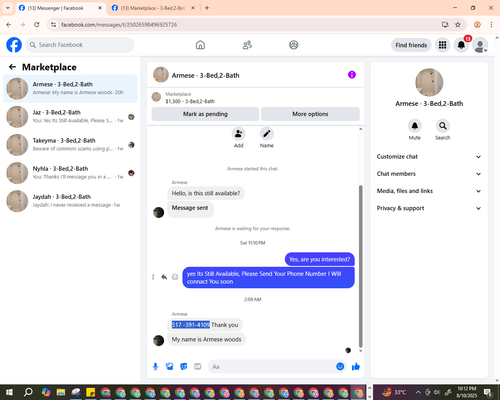Open Chrome three-dot menu
Viewport: 500px width, 400px height.
point(491,25)
